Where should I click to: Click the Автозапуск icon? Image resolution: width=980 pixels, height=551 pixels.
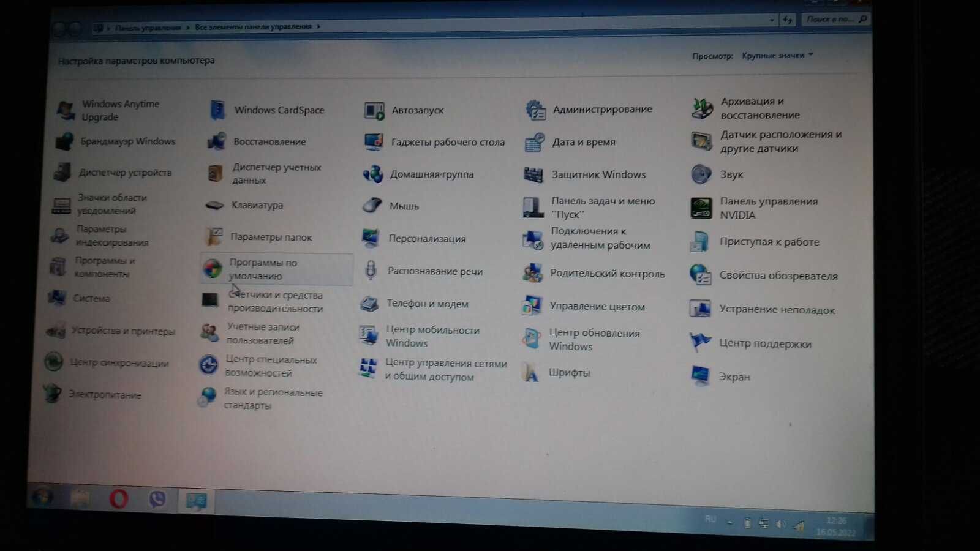pos(374,111)
